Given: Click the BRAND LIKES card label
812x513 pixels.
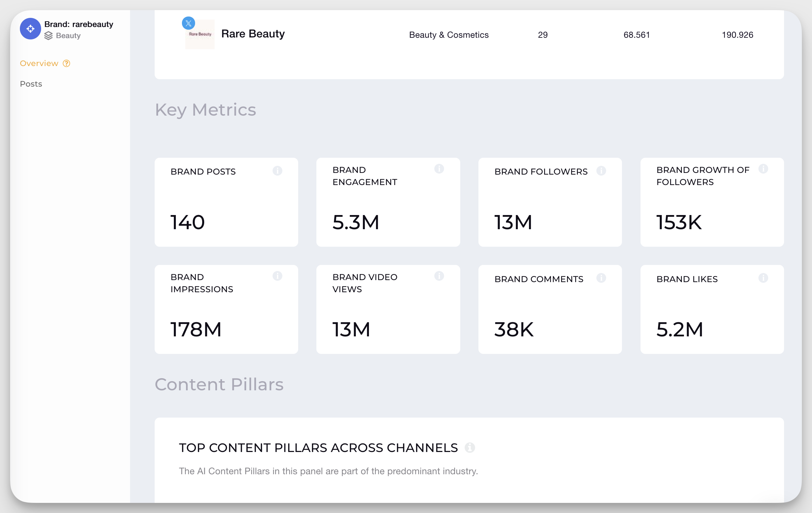Looking at the screenshot, I should click(x=687, y=279).
